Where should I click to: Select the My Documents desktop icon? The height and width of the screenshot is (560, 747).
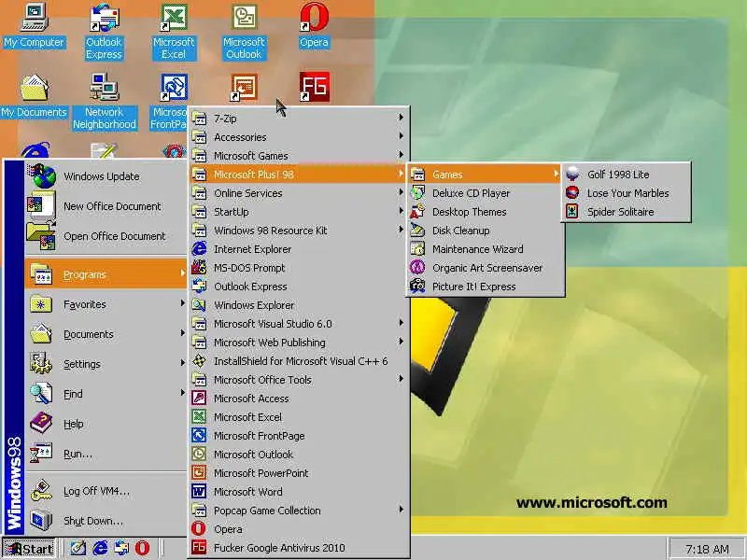[34, 96]
